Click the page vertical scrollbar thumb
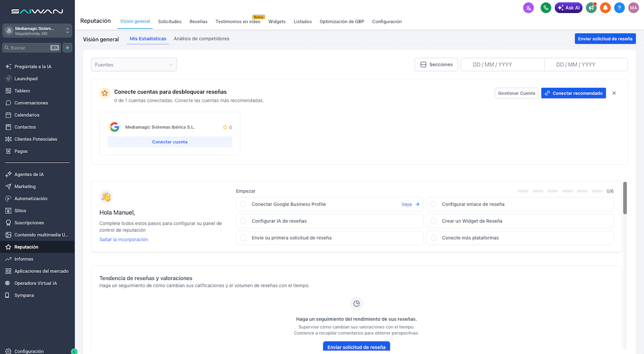The height and width of the screenshot is (354, 644). [x=625, y=198]
